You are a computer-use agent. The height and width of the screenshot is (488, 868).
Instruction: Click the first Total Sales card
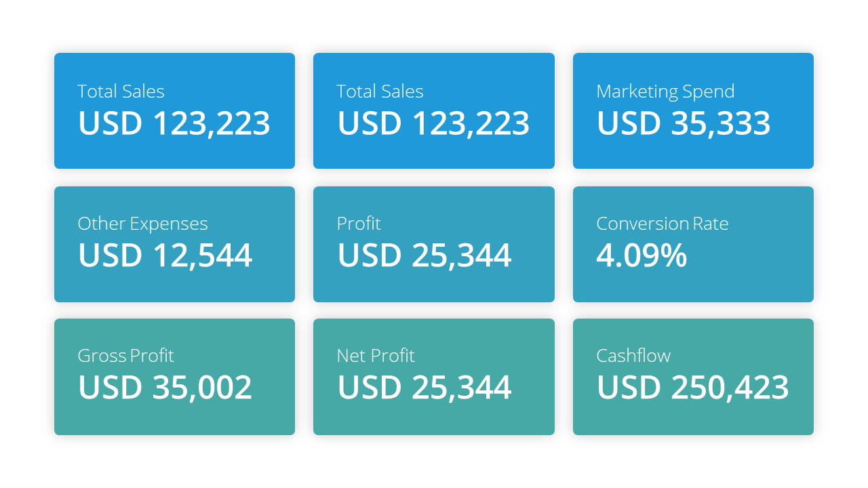pyautogui.click(x=174, y=110)
